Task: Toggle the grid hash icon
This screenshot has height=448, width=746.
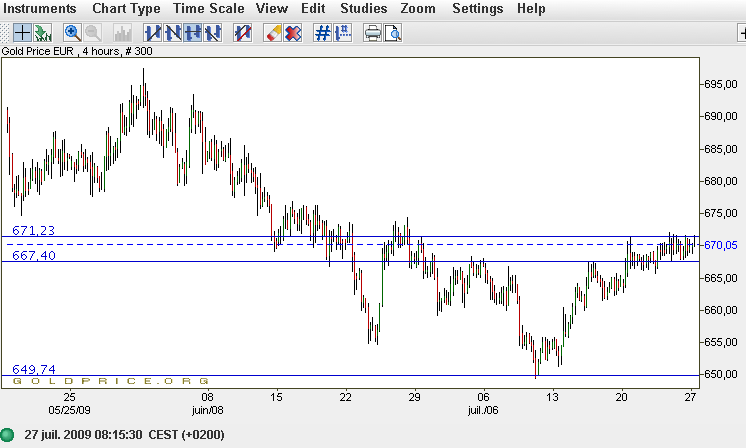Action: 323,33
